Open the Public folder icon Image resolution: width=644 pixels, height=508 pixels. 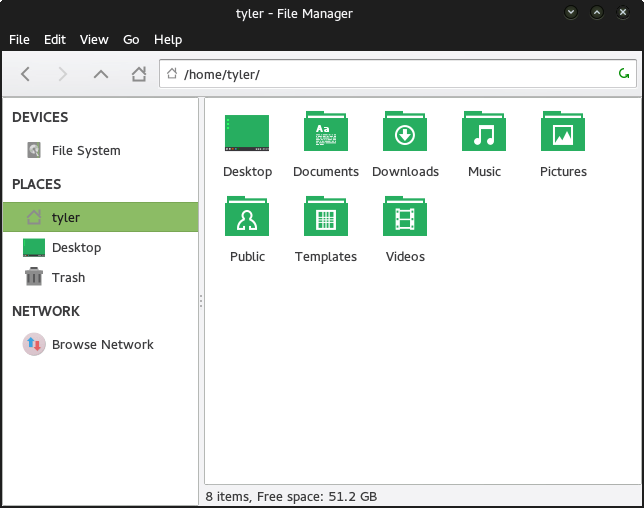pos(247,216)
